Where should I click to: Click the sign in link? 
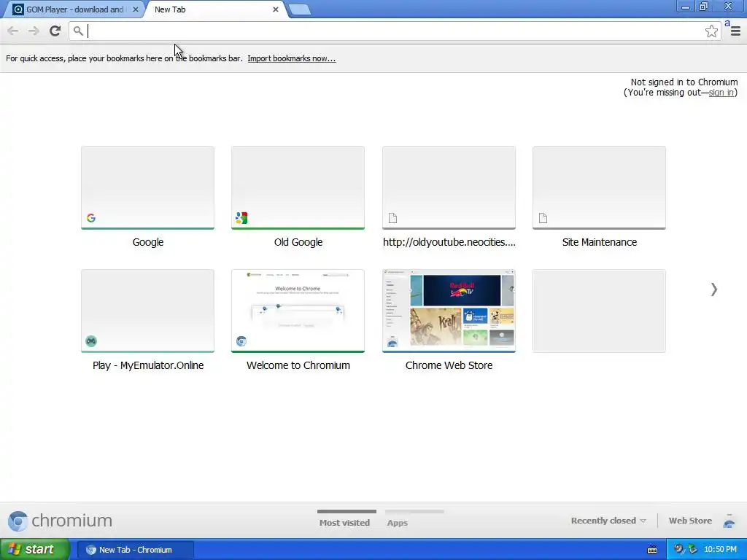click(721, 93)
